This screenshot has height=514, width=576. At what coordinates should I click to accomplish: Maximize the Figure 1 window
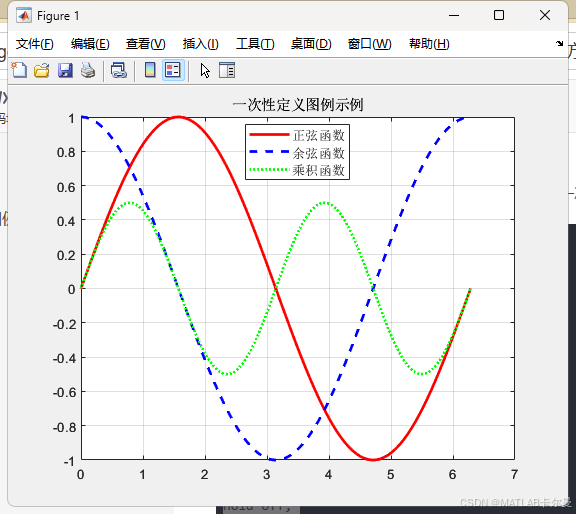(499, 15)
